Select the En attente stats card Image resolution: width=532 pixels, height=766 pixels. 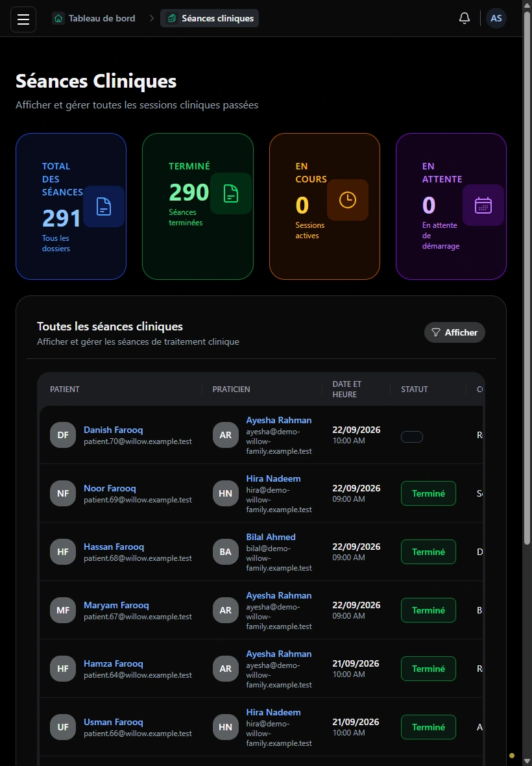[x=451, y=206]
